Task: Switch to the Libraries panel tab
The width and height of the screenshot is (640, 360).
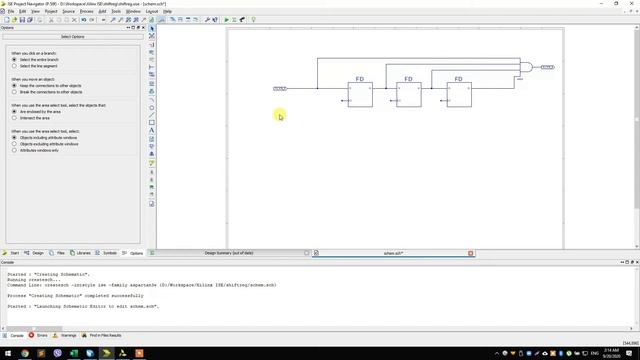Action: click(80, 253)
